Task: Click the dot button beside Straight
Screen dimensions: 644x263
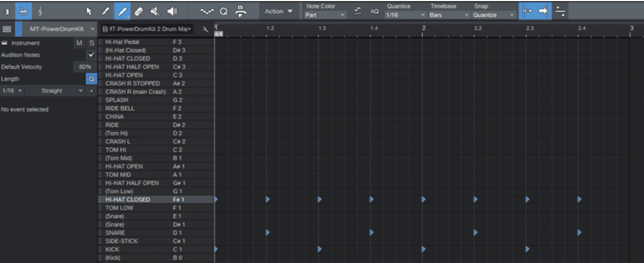Action: [92, 91]
